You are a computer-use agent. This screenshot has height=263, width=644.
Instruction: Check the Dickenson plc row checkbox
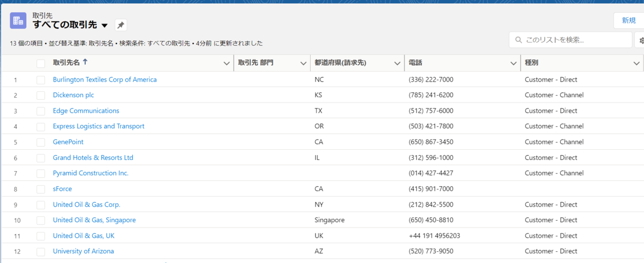(x=41, y=96)
